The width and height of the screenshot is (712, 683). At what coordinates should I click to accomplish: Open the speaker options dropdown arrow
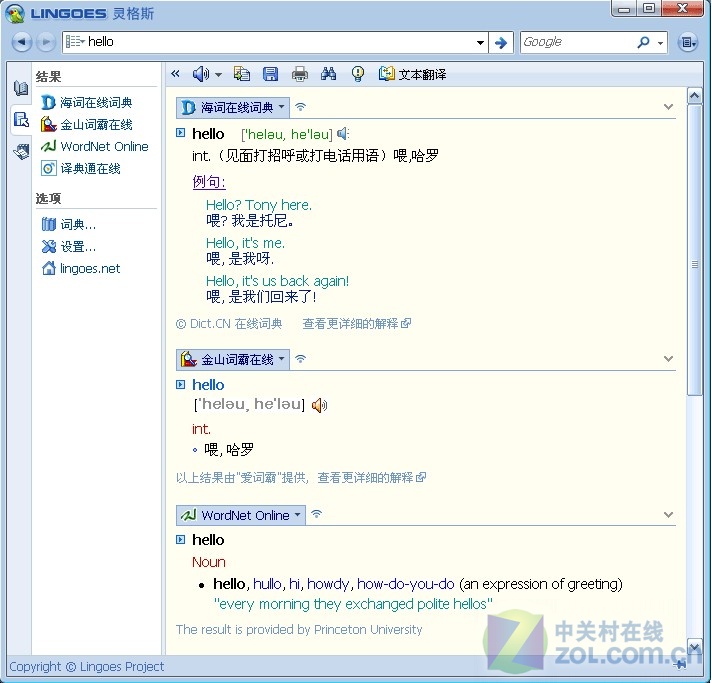[x=218, y=75]
